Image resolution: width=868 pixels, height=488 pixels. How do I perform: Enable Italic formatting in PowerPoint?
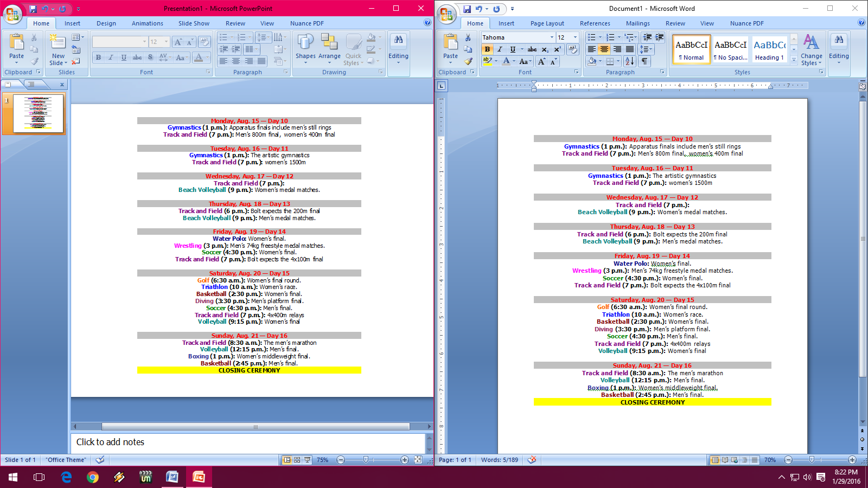[110, 57]
